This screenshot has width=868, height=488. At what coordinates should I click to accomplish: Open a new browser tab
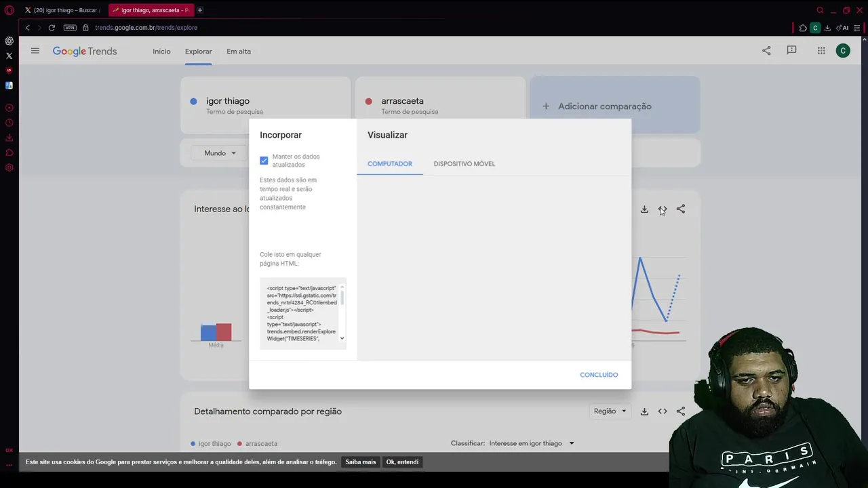point(199,10)
